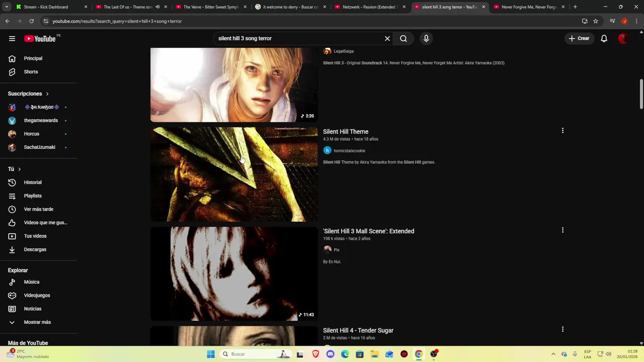This screenshot has width=644, height=362.
Task: Open the browser three-dot menu
Action: 636,21
